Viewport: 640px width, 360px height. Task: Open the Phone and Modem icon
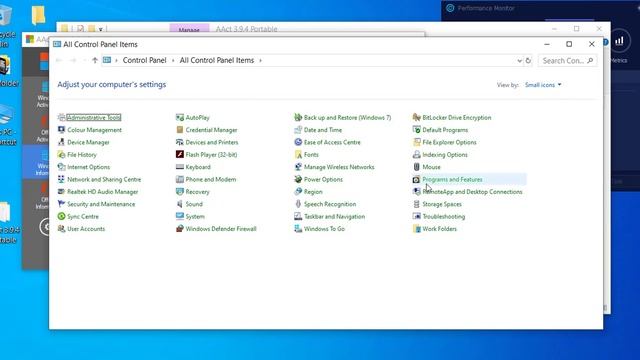point(180,179)
